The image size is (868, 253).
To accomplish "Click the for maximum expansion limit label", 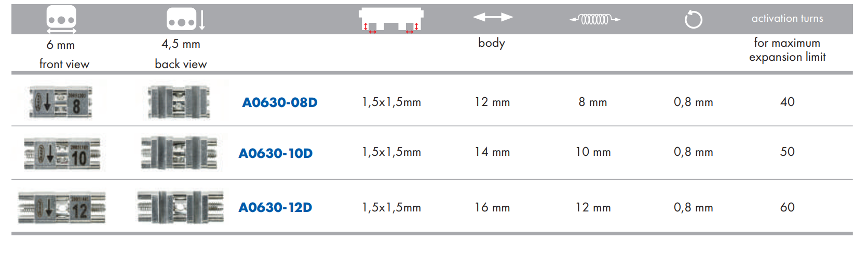I will 787,50.
